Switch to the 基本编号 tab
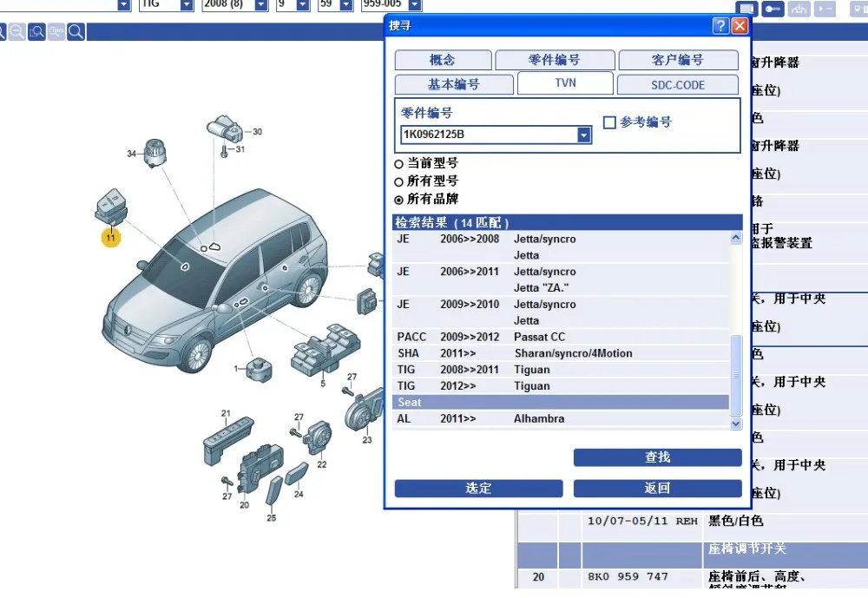Image resolution: width=868 pixels, height=598 pixels. click(x=454, y=85)
